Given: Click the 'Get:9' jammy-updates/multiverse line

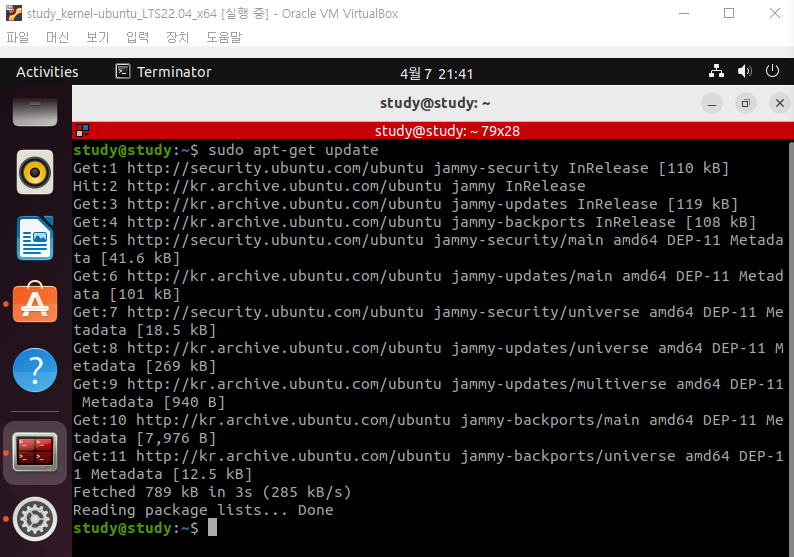Looking at the screenshot, I should tap(428, 393).
